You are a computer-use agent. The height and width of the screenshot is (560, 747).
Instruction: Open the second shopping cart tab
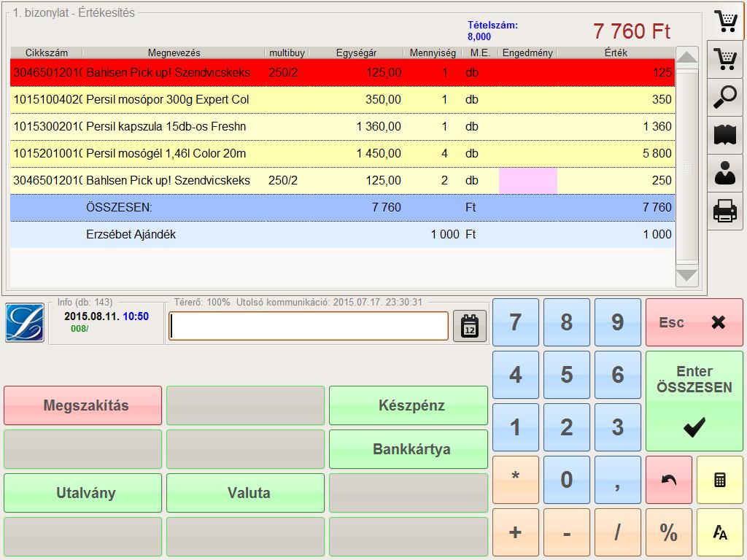click(x=726, y=60)
